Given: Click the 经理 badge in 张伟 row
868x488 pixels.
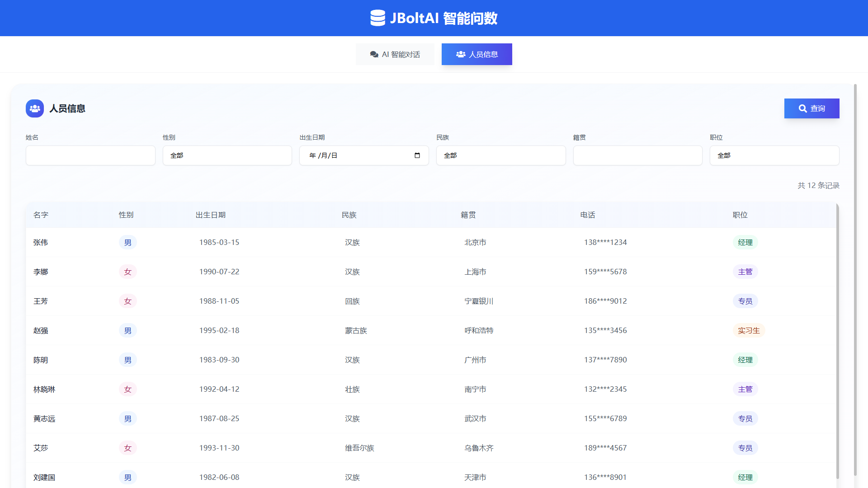Looking at the screenshot, I should tap(745, 243).
